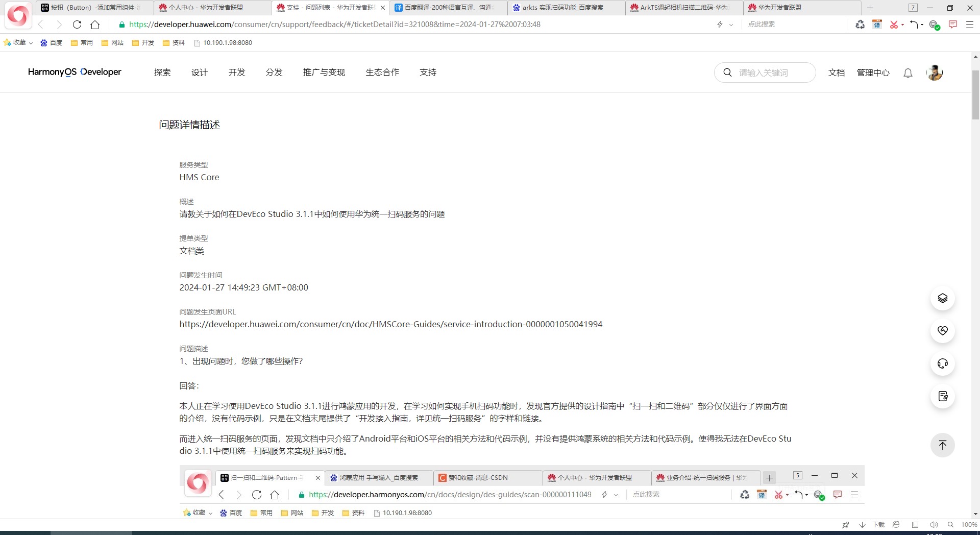This screenshot has height=535, width=980.
Task: Click the site keyword search field
Action: pos(765,72)
